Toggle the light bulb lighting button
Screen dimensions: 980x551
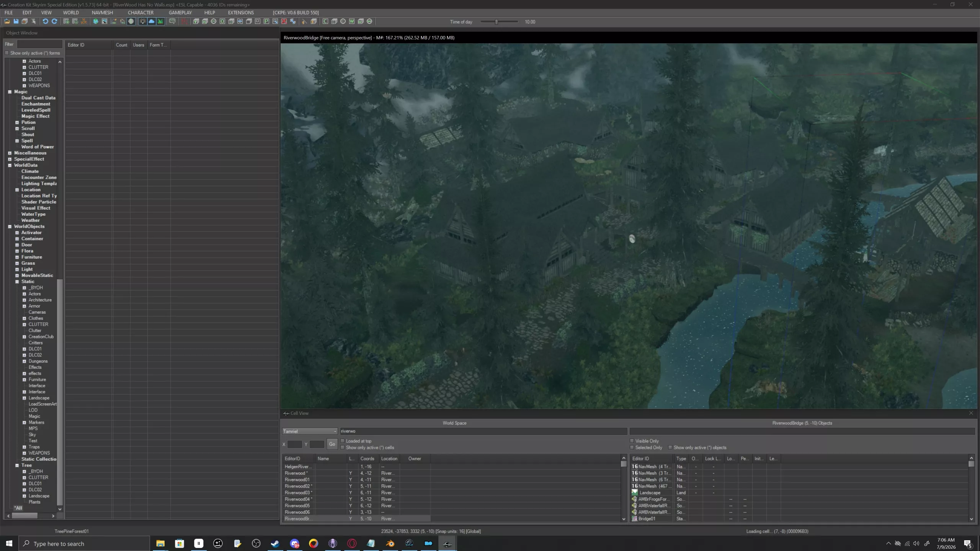coord(143,21)
